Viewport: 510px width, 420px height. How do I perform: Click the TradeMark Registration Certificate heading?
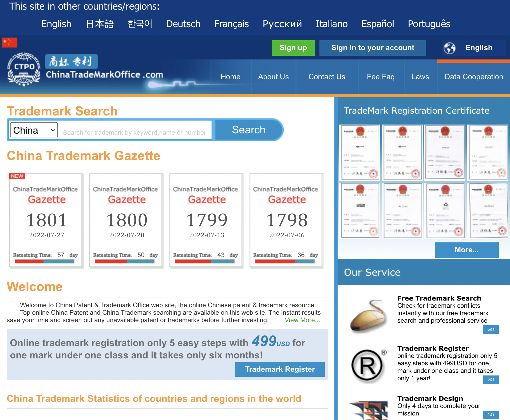[416, 111]
